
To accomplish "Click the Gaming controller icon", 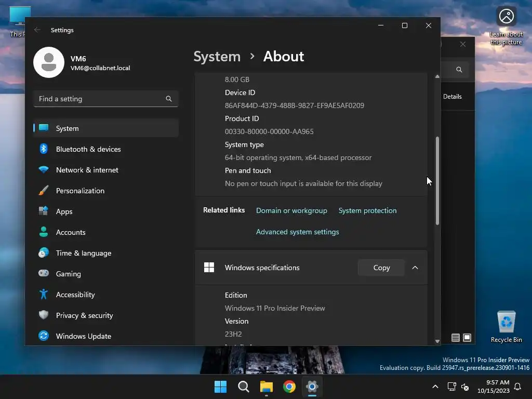I will [44, 273].
